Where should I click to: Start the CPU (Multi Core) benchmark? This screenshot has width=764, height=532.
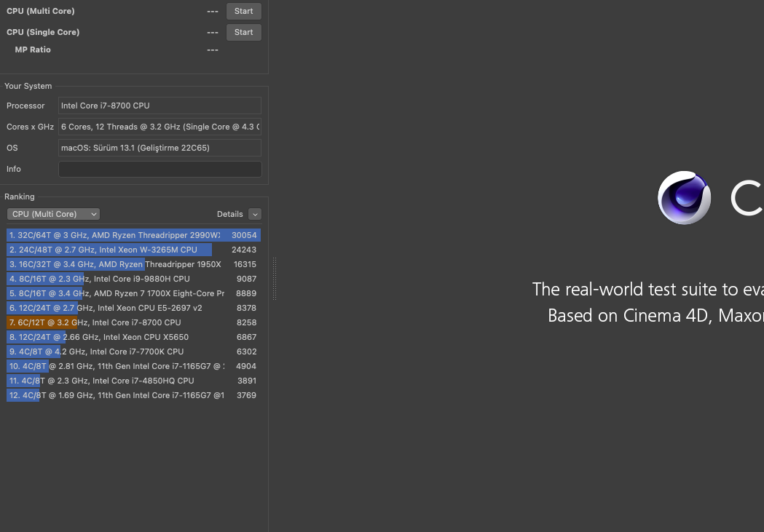[243, 11]
